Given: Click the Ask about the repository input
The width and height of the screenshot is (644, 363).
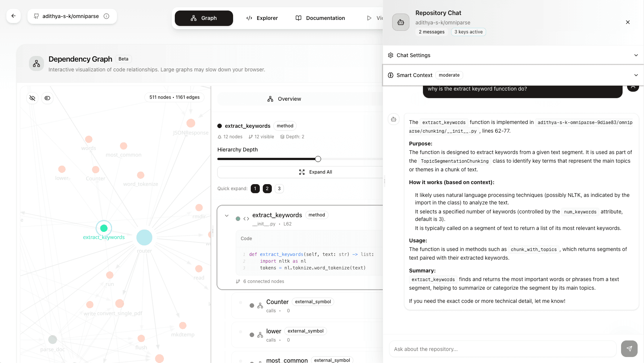Looking at the screenshot, I should (x=502, y=349).
